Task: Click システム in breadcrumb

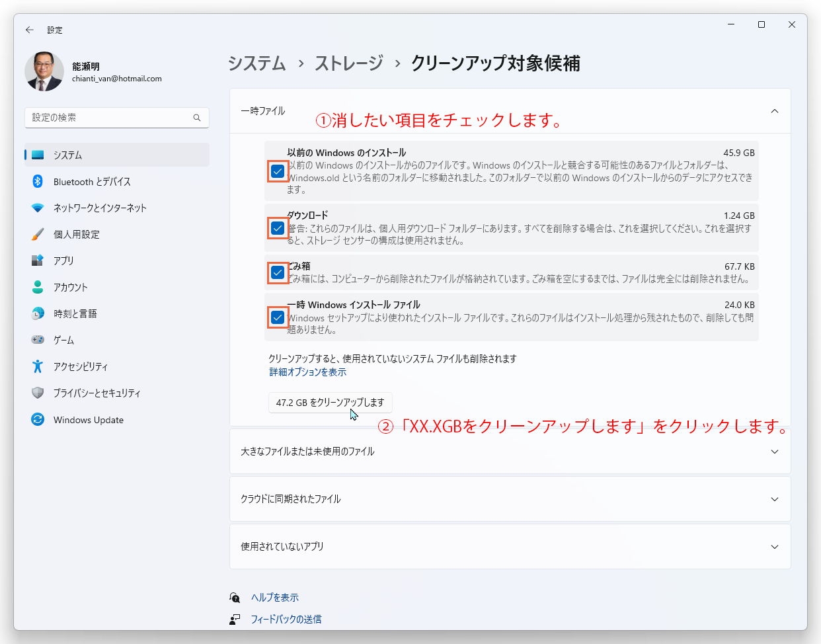Action: click(x=257, y=63)
